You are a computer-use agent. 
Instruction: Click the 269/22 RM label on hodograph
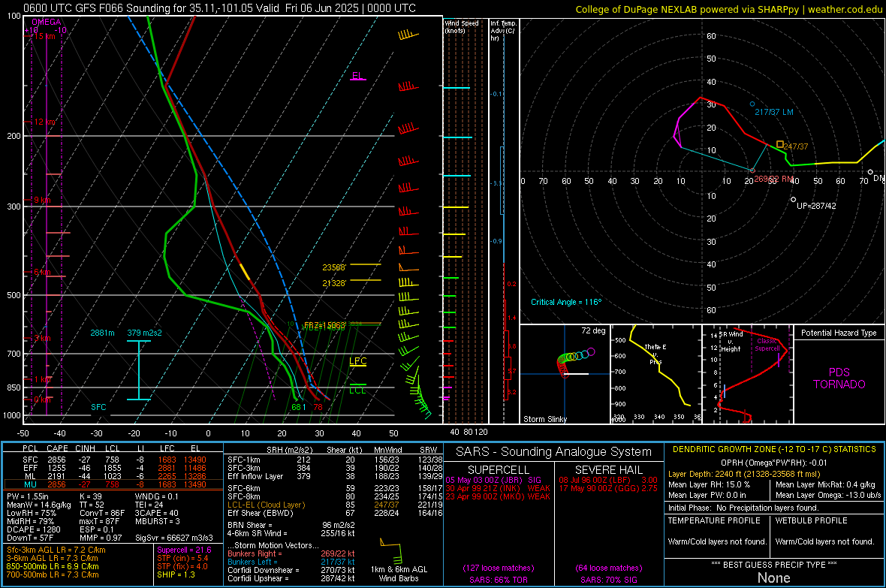(773, 179)
